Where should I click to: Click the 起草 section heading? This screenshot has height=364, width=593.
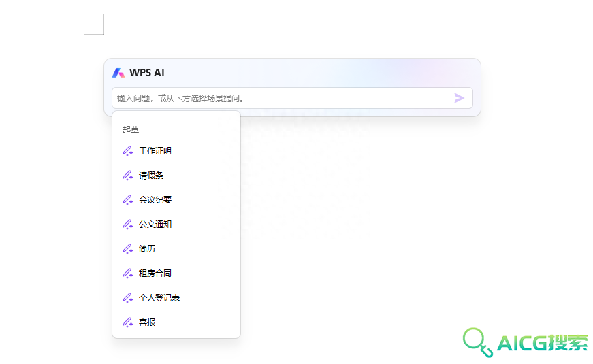tap(131, 130)
